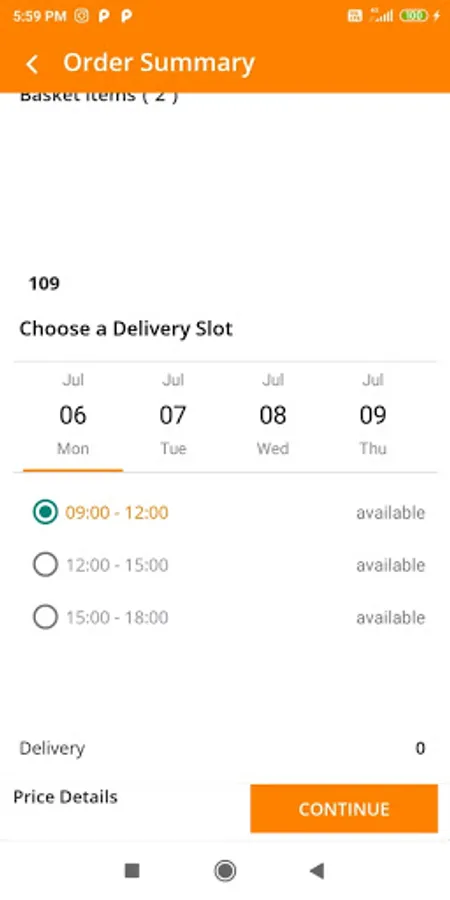The height and width of the screenshot is (900, 450).
Task: Select the 15:00 - 18:00 delivery slot
Action: pyautogui.click(x=228, y=618)
